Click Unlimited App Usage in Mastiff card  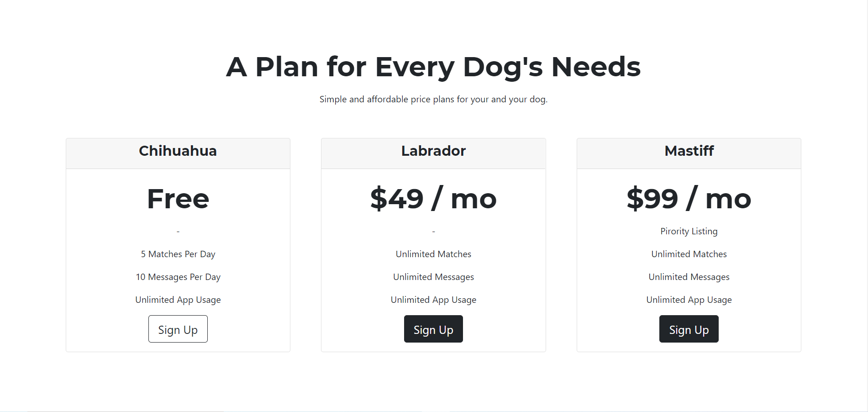tap(689, 300)
